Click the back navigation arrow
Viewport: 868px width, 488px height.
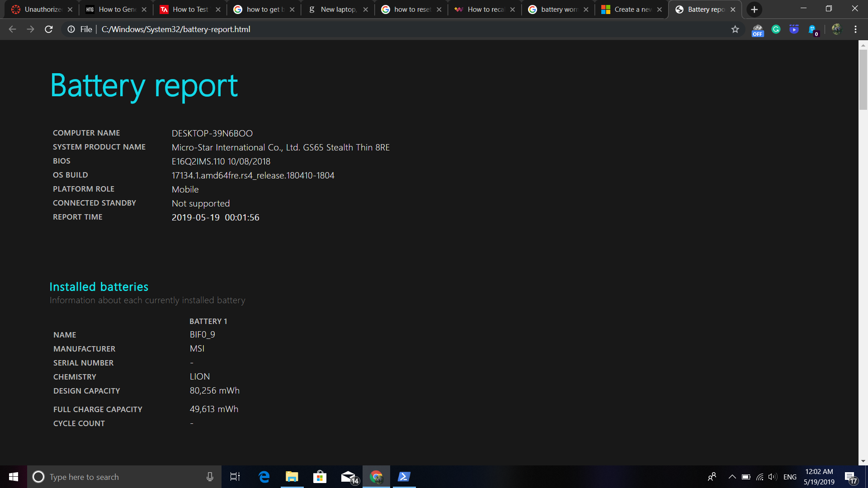tap(12, 29)
